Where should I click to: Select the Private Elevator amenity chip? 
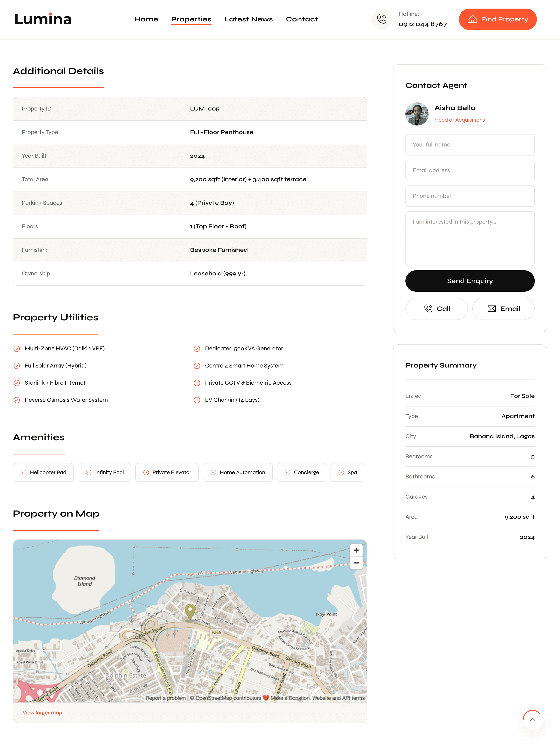click(167, 472)
